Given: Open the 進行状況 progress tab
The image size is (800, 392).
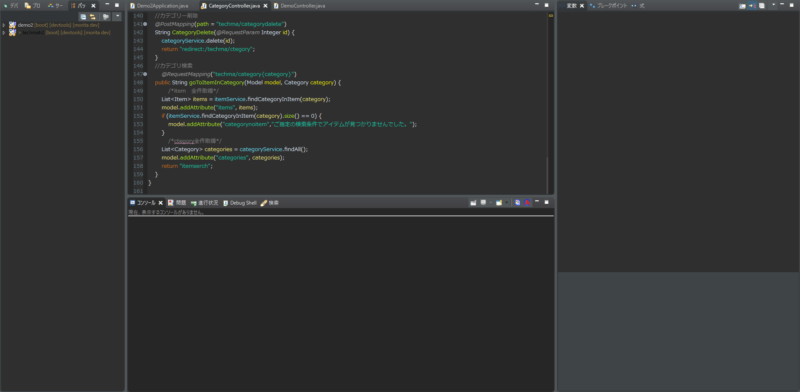Looking at the screenshot, I should tap(204, 203).
